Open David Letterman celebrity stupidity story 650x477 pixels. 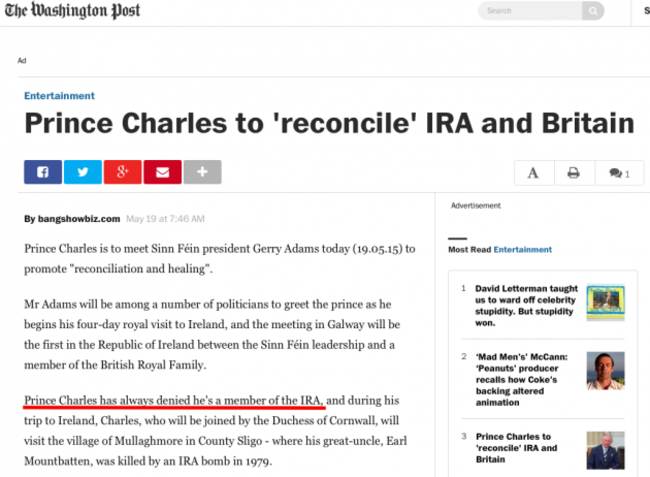point(526,305)
